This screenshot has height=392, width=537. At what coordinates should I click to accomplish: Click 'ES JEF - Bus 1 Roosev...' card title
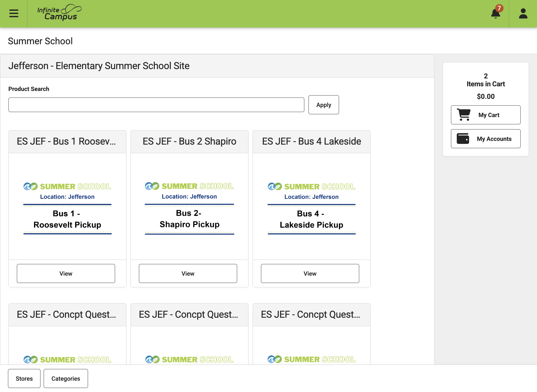pyautogui.click(x=66, y=141)
